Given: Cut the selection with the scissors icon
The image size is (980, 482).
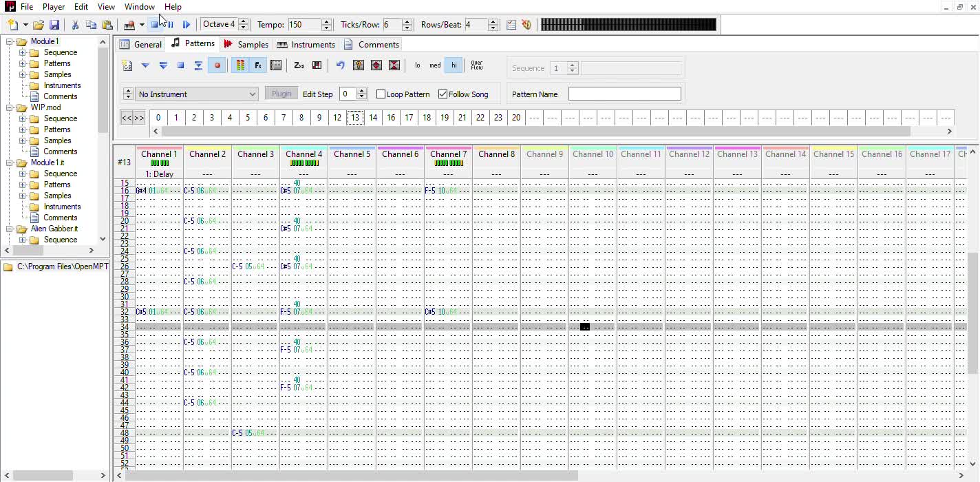Looking at the screenshot, I should (75, 25).
